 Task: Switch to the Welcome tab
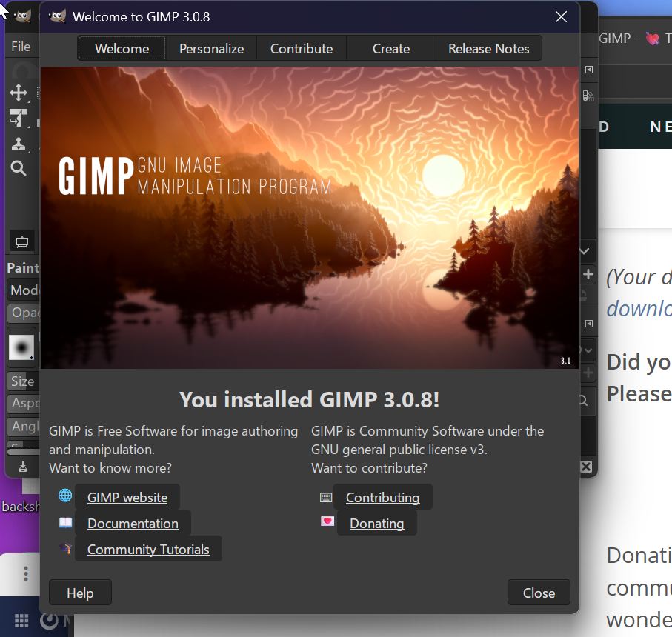(x=122, y=48)
